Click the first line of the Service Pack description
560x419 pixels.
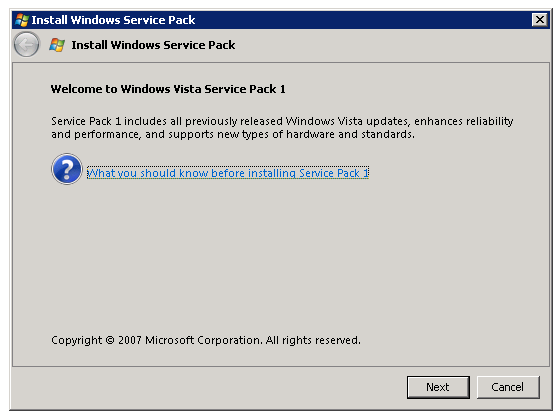click(282, 121)
